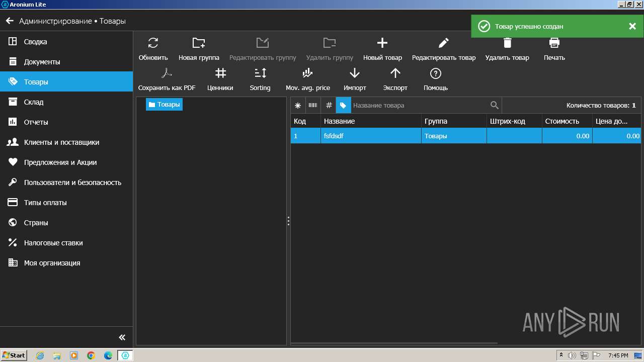Open Страны section
644x362 pixels.
coord(66,223)
